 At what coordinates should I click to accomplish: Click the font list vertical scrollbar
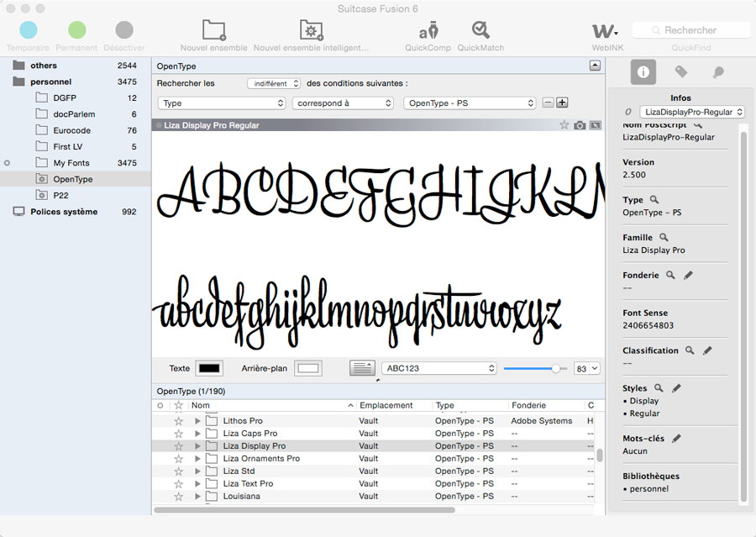(x=600, y=456)
